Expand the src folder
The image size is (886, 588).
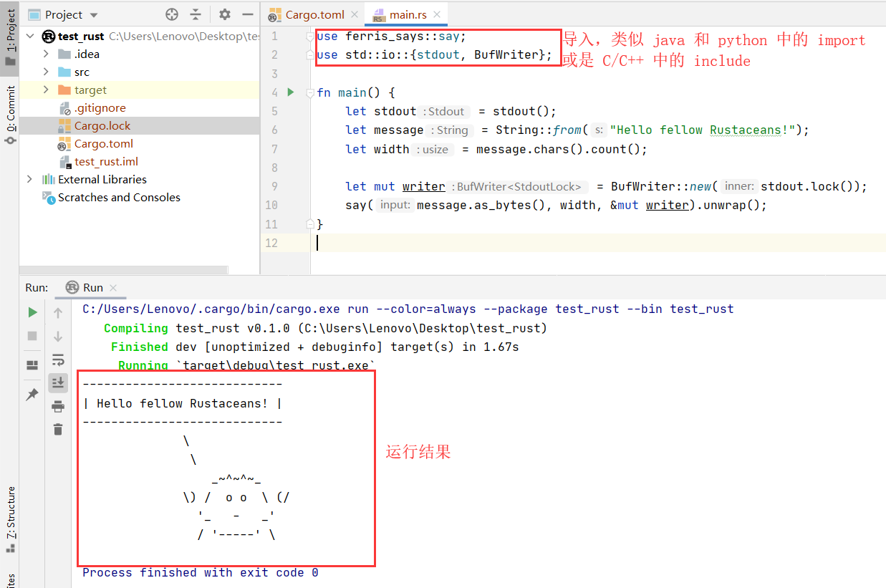coord(46,72)
